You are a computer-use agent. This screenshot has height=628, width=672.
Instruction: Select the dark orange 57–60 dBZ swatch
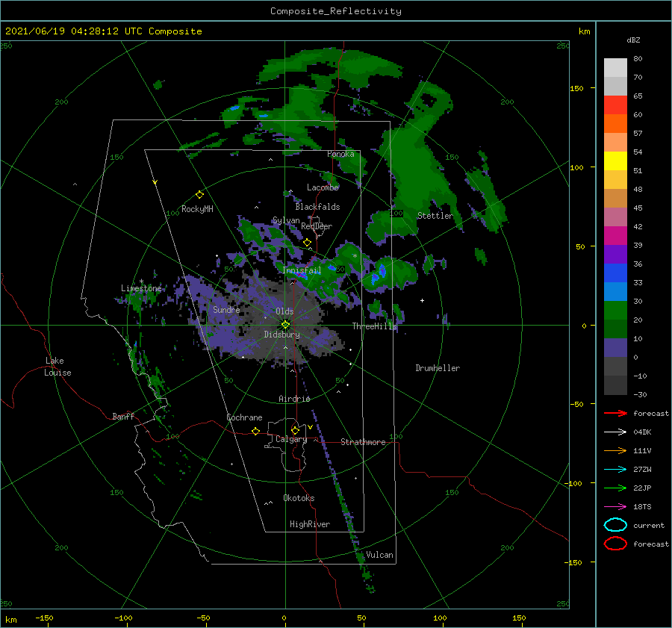pos(615,123)
